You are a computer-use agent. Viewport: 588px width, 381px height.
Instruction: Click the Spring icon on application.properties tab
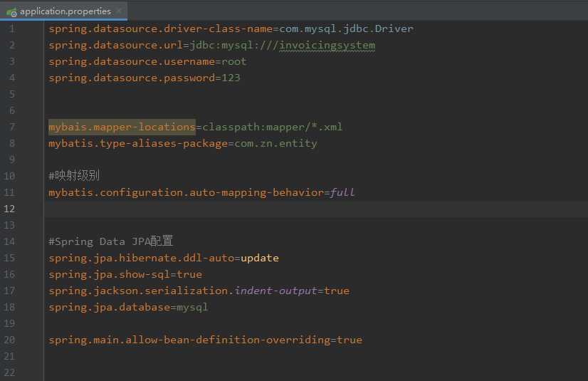(x=11, y=12)
